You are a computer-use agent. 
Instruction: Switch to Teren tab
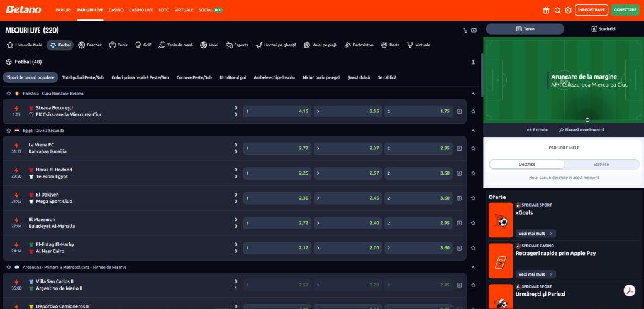tap(525, 29)
